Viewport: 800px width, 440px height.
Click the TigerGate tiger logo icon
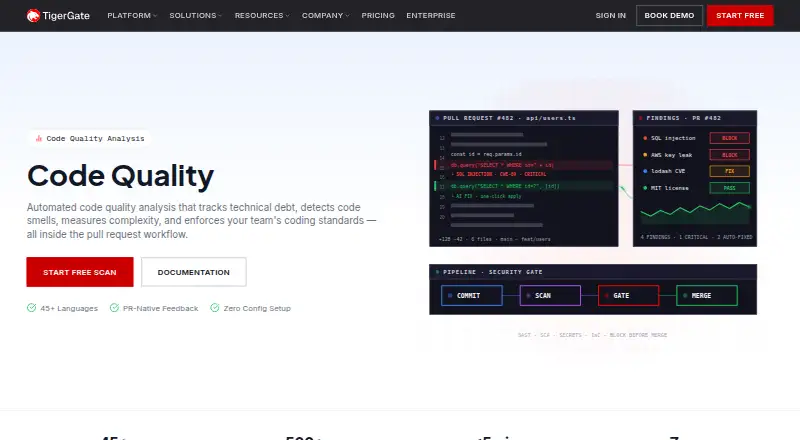pyautogui.click(x=33, y=16)
